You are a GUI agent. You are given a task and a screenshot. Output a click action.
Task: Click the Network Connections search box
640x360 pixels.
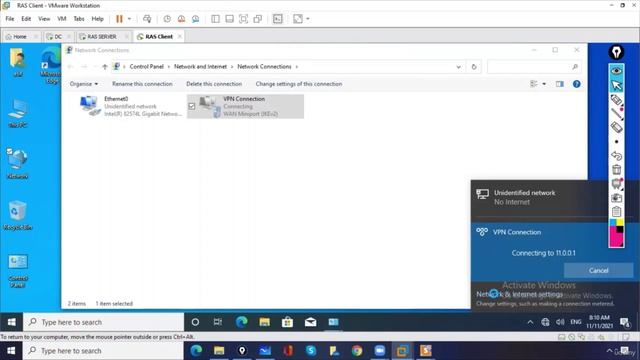pos(534,67)
